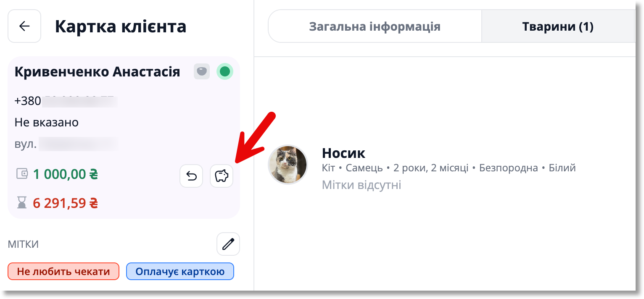Click the Не любить чекати label

pyautogui.click(x=63, y=272)
